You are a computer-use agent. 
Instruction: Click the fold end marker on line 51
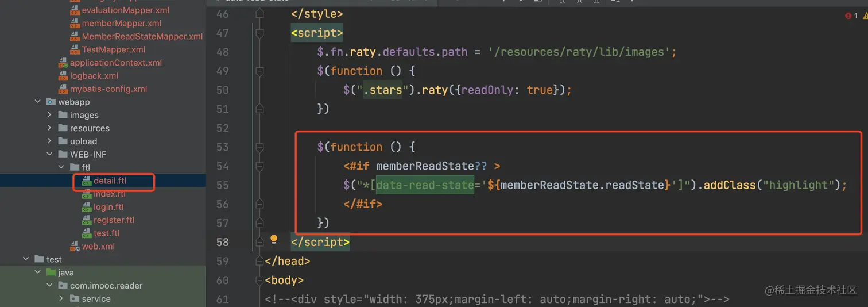(259, 109)
